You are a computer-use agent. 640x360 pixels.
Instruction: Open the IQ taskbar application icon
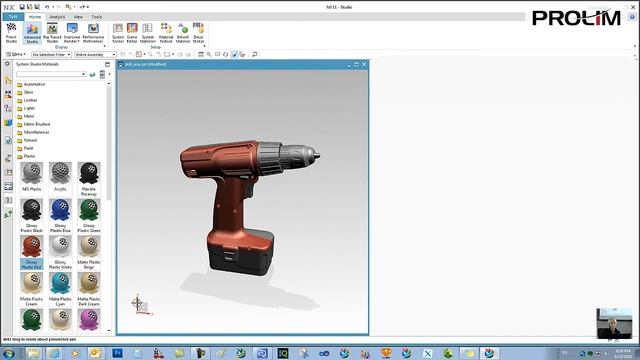(x=283, y=353)
